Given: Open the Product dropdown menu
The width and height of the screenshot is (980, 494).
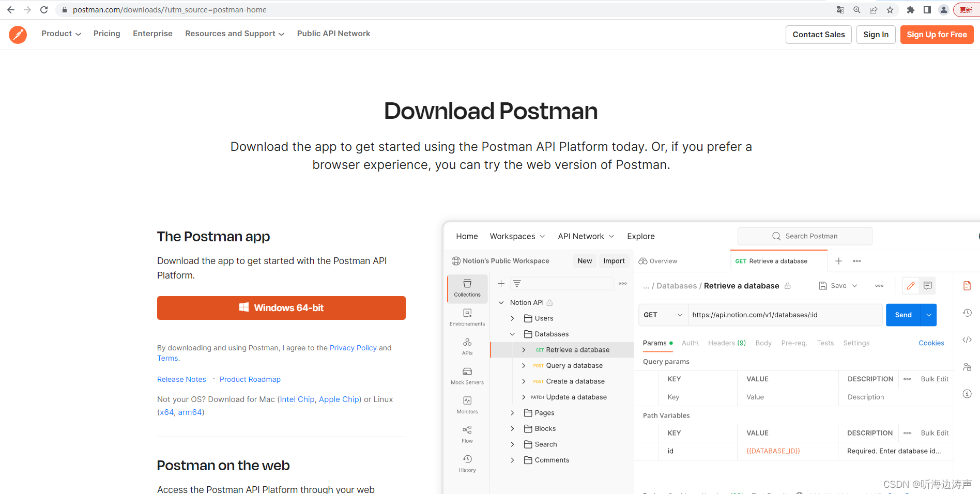Looking at the screenshot, I should coord(61,34).
